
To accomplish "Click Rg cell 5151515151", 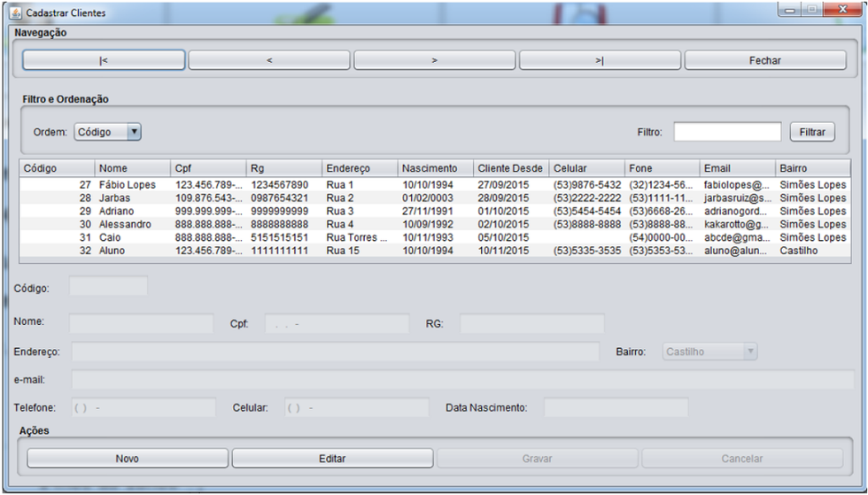I will point(284,237).
